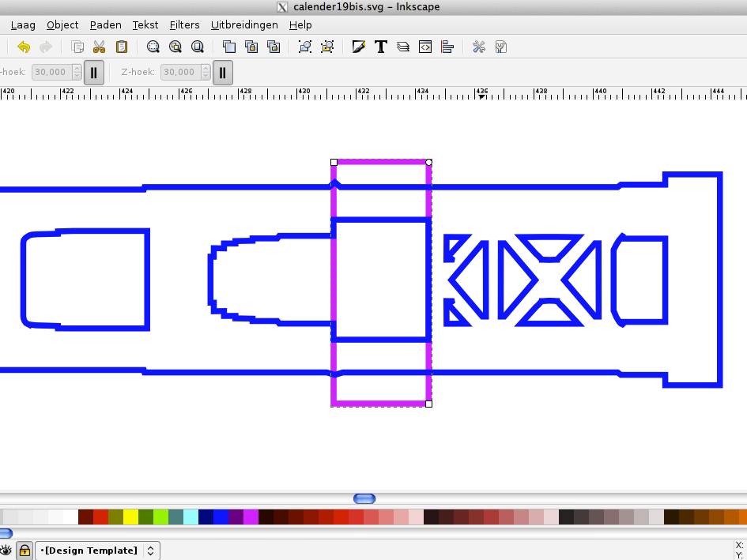The width and height of the screenshot is (747, 560).
Task: Click the horizontal canvas scrollbar thumb
Action: 364,498
